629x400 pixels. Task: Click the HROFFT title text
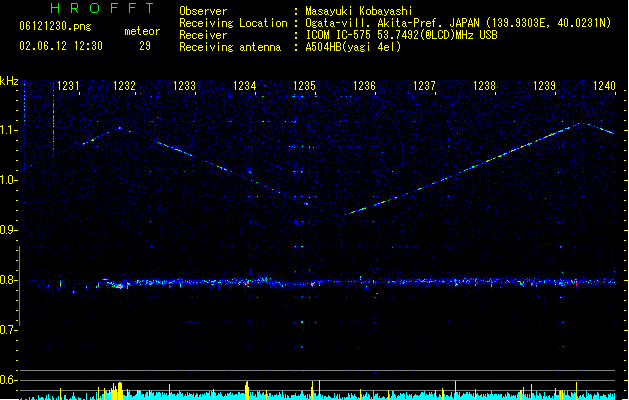102,8
